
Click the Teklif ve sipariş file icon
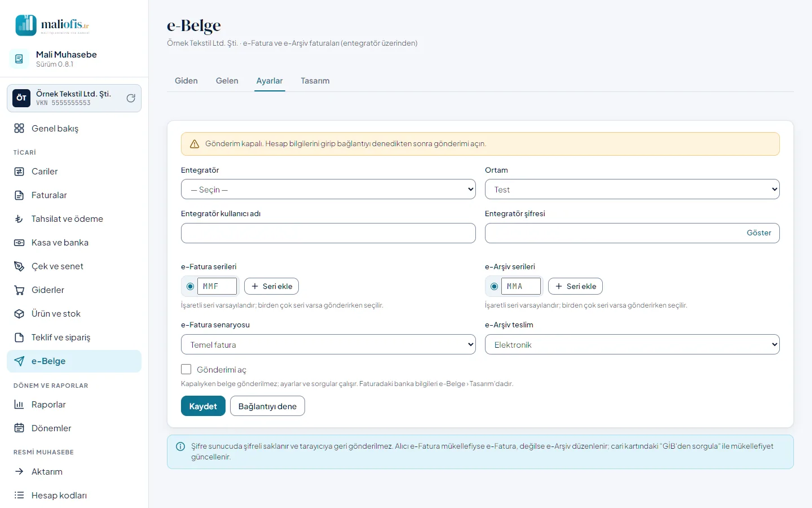pos(19,338)
